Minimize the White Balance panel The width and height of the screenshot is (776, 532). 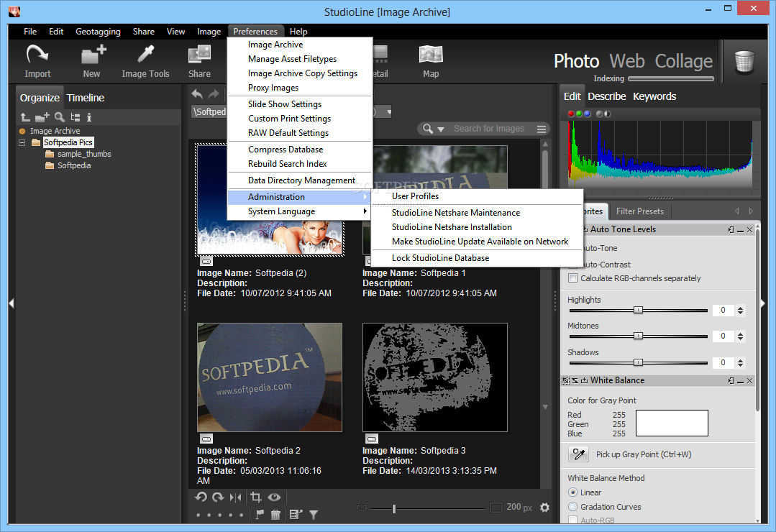[740, 380]
